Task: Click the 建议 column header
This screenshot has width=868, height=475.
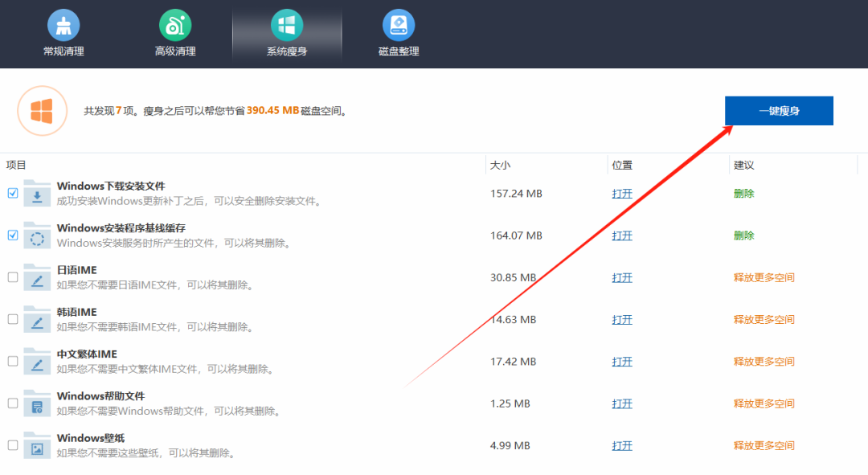Action: coord(744,165)
